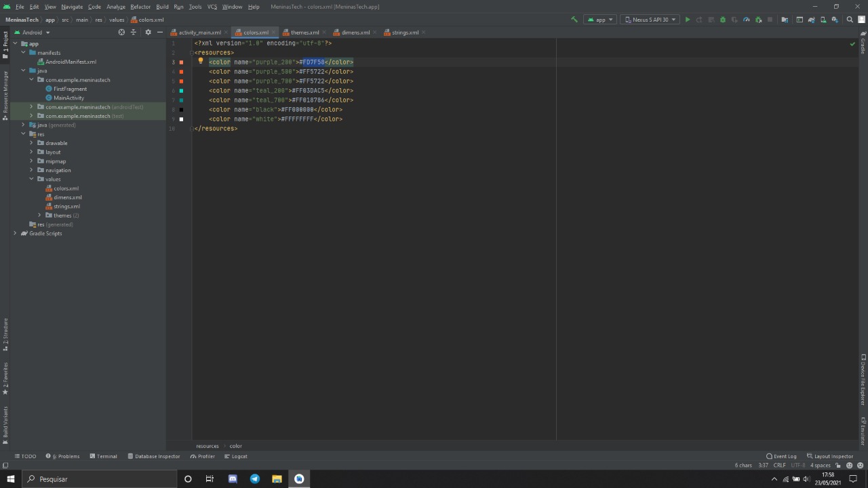This screenshot has height=488, width=868.
Task: Toggle the Resource Manager side tab
Action: pyautogui.click(x=5, y=95)
